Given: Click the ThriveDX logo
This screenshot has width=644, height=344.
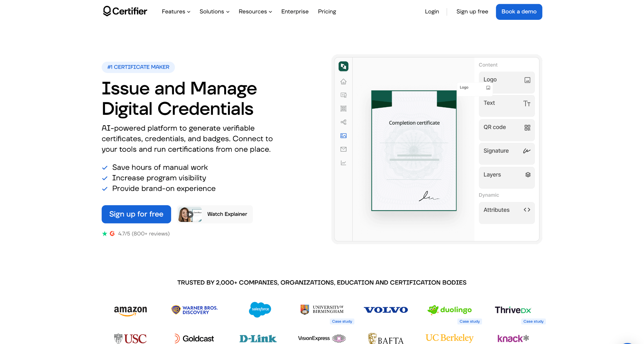Looking at the screenshot, I should (x=513, y=310).
